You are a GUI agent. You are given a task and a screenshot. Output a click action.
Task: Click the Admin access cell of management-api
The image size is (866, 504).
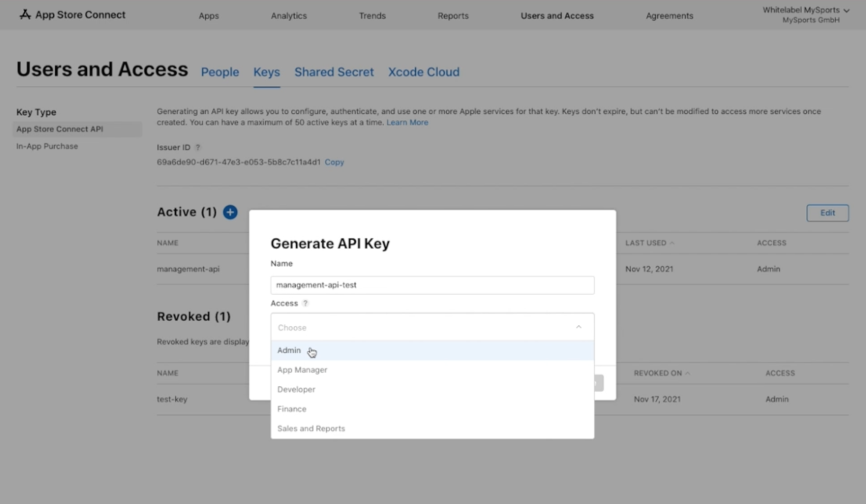click(768, 269)
